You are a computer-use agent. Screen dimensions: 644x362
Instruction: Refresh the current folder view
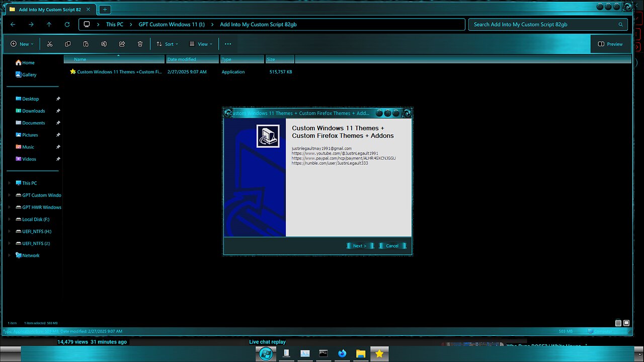pyautogui.click(x=67, y=24)
